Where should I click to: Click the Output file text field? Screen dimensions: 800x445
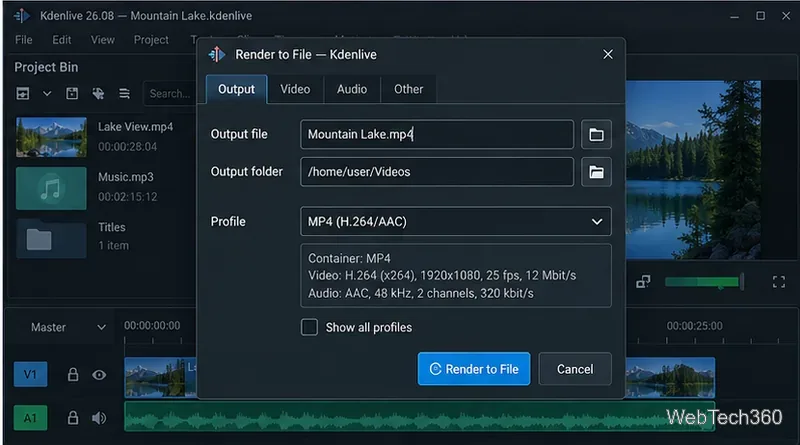click(x=437, y=134)
